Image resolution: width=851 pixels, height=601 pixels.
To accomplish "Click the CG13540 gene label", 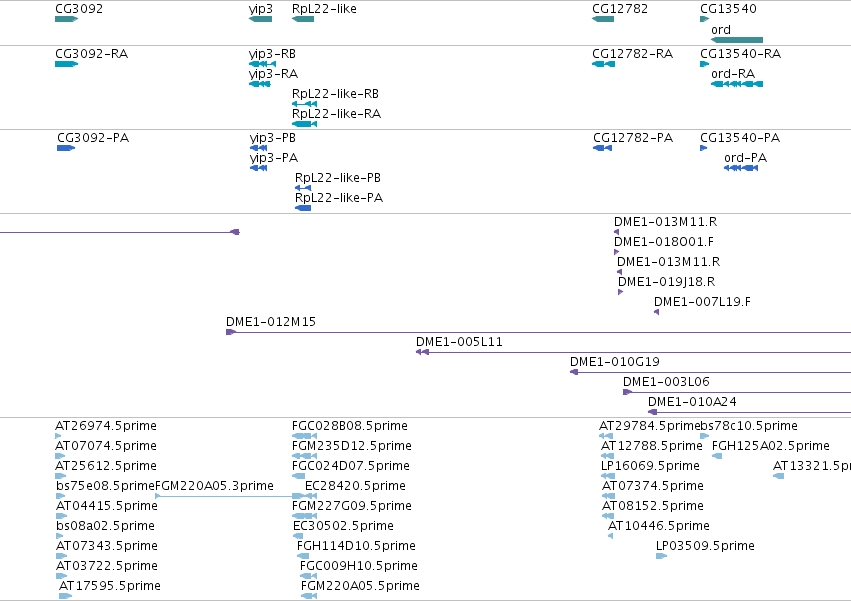I will pos(728,9).
